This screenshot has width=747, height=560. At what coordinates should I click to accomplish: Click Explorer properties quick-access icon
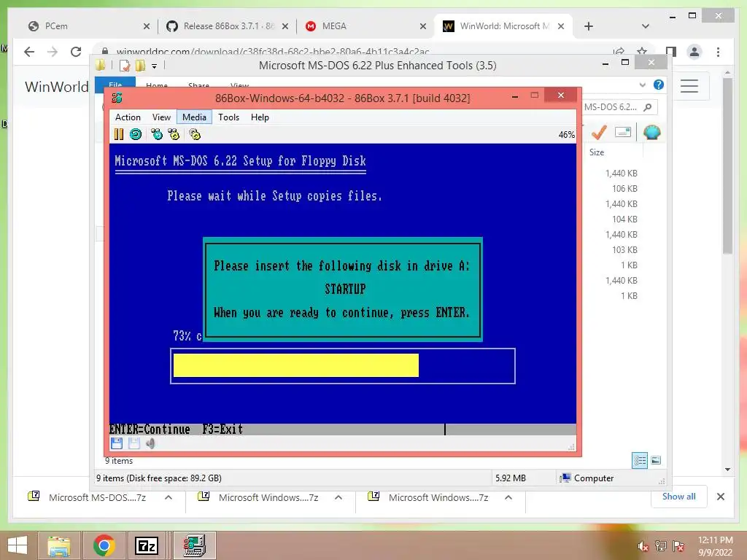pyautogui.click(x=125, y=65)
